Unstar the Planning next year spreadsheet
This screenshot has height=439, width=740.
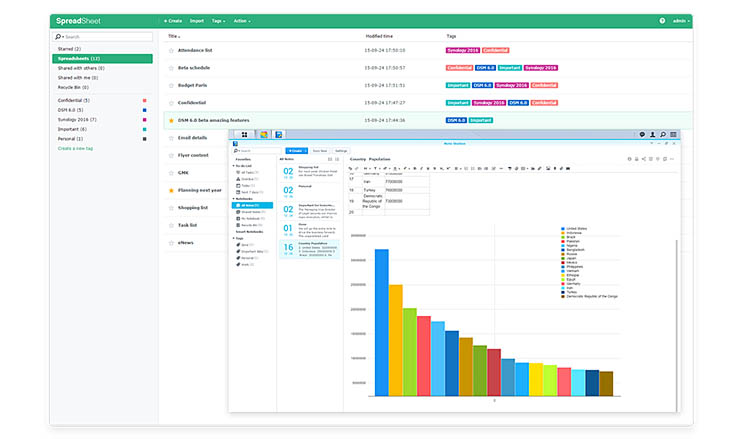[x=171, y=190]
